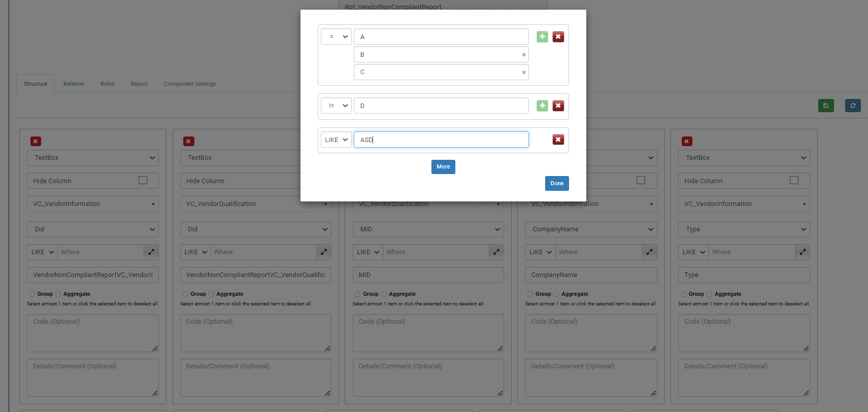Delete the '!=' condition with value D

tap(558, 106)
